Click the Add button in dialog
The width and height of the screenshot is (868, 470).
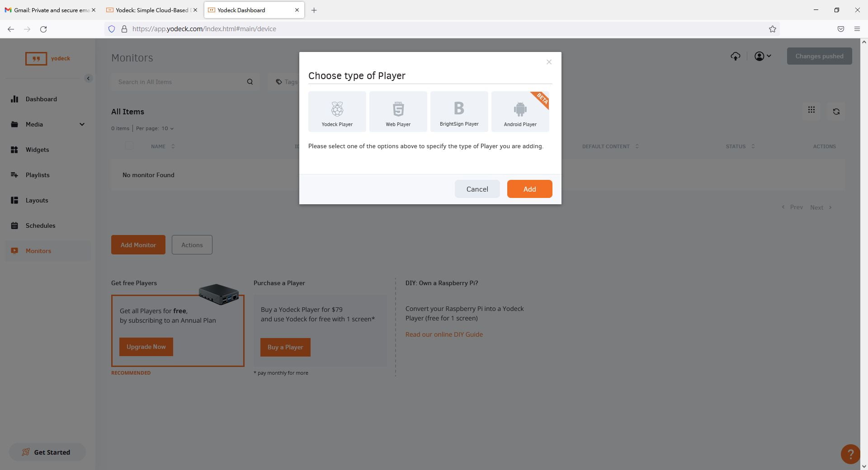tap(529, 189)
